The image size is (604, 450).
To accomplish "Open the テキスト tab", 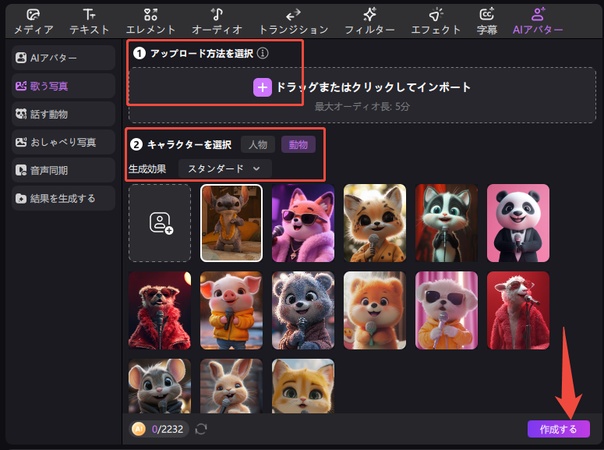I will 89,22.
